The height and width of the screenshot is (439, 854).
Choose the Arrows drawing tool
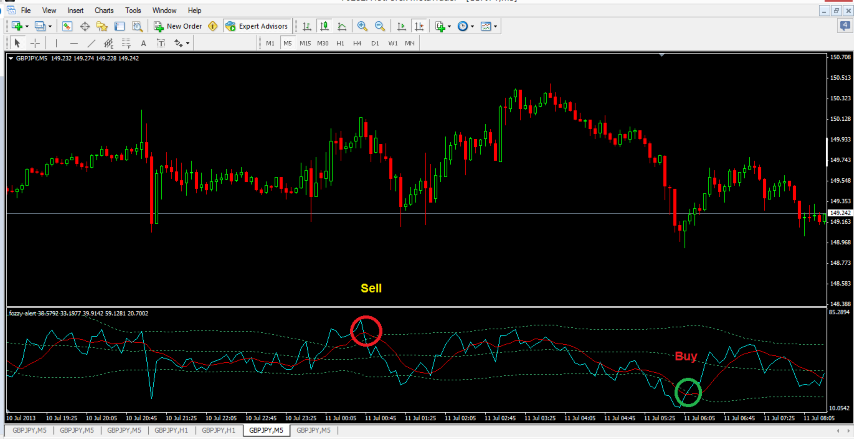tap(178, 43)
